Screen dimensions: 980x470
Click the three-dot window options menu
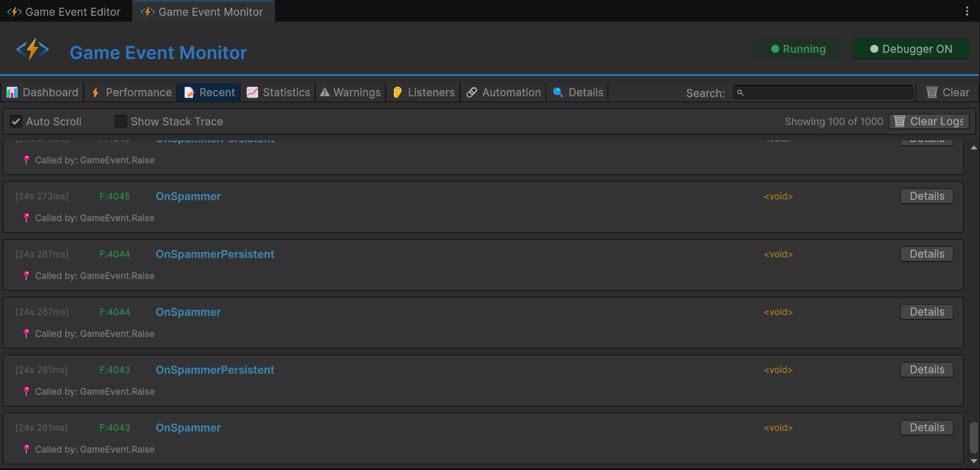967,11
